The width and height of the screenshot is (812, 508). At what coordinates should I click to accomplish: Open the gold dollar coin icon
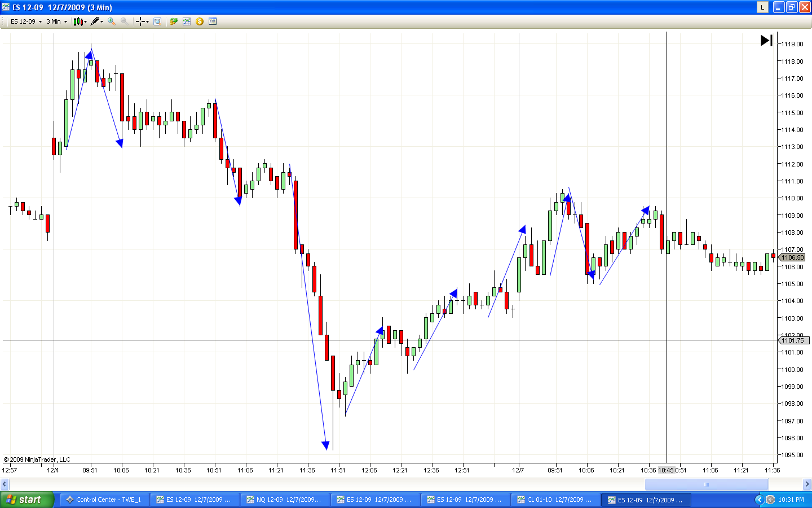coord(200,21)
